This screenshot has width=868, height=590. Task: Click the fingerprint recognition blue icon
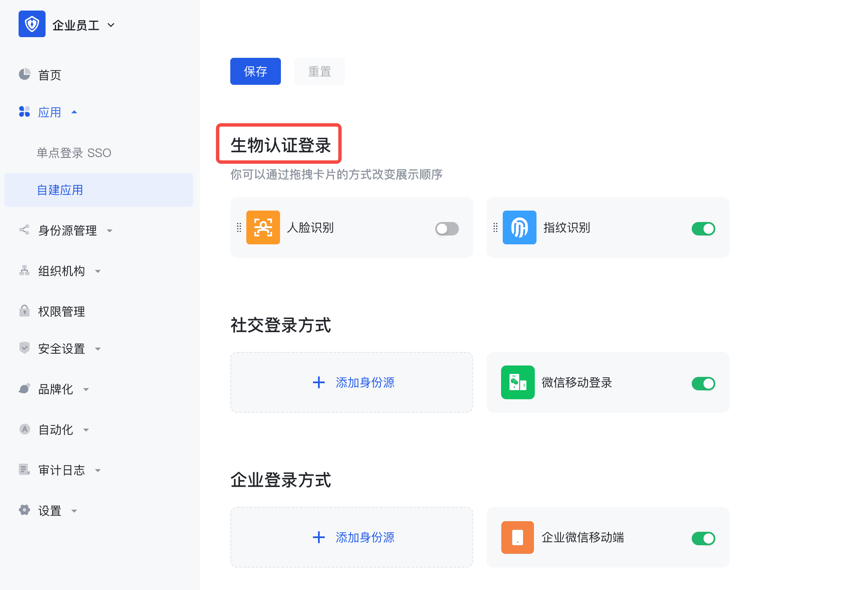coord(519,227)
